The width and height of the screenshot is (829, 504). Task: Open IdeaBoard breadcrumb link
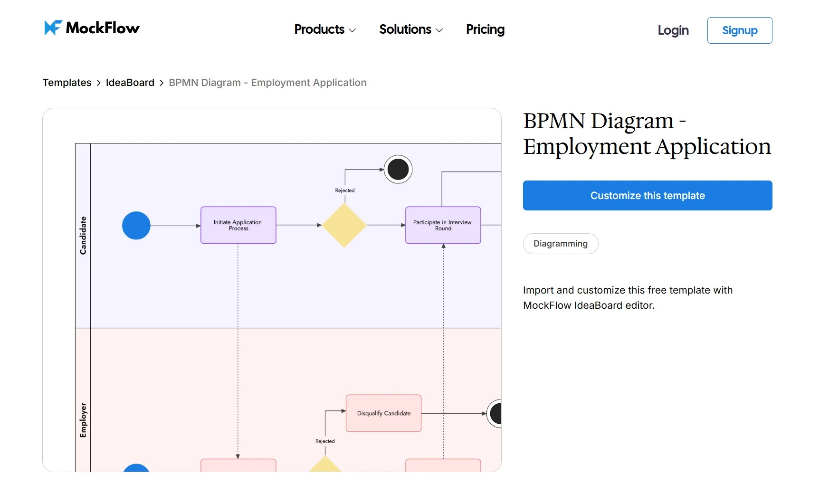130,83
